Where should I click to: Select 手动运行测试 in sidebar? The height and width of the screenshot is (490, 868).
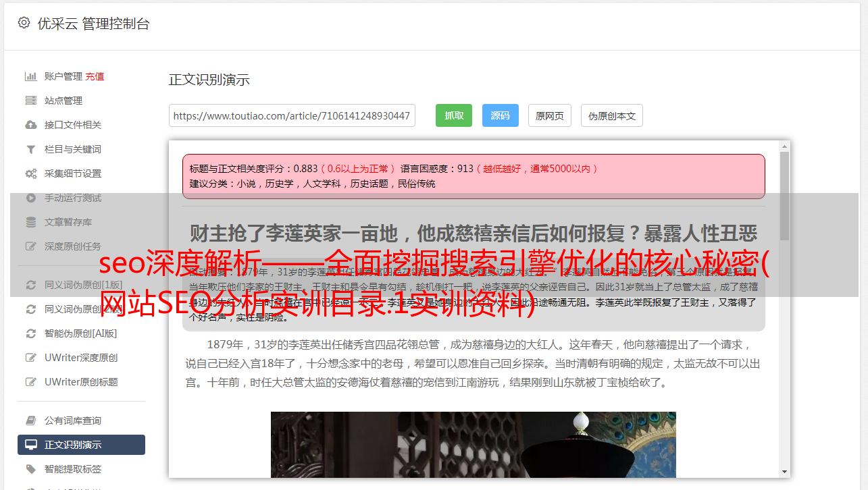73,198
